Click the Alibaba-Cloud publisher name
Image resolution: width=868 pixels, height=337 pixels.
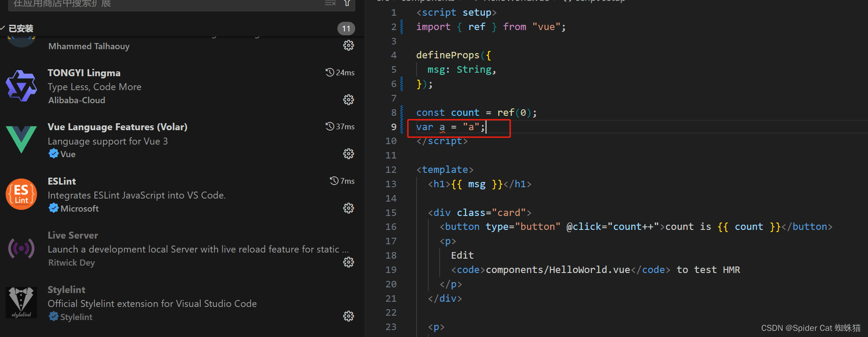click(x=77, y=100)
